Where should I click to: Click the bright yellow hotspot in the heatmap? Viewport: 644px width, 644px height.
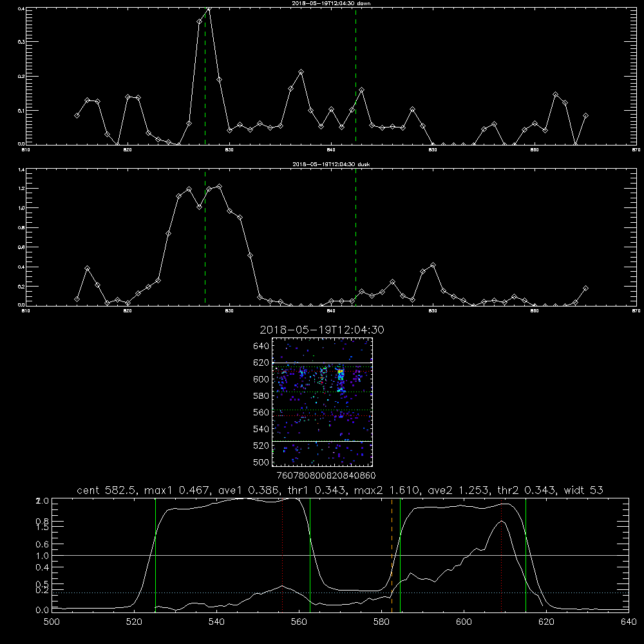point(339,372)
